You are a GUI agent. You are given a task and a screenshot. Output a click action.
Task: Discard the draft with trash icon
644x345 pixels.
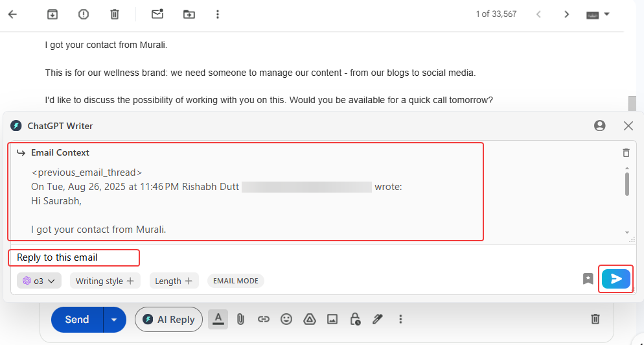coord(595,319)
